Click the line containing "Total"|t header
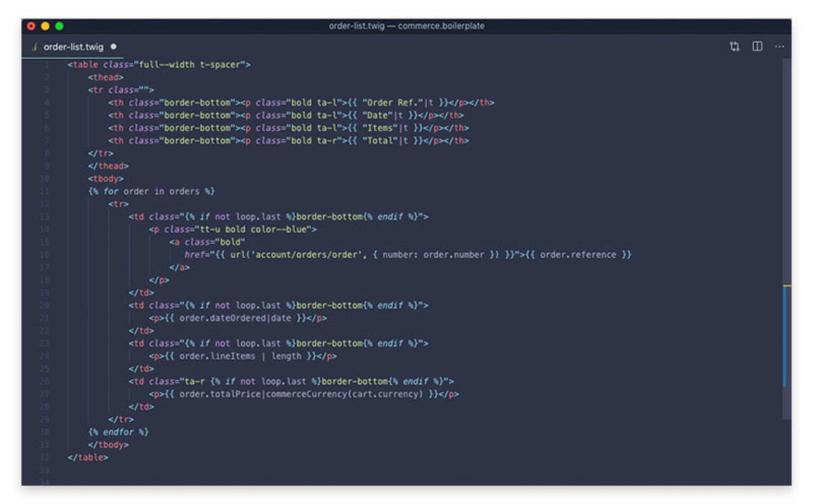Screen dimensions: 813x504 (288, 141)
